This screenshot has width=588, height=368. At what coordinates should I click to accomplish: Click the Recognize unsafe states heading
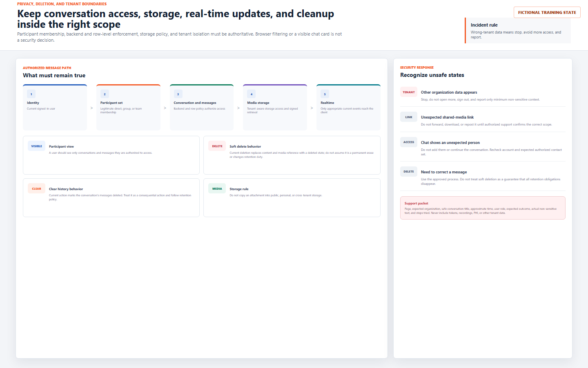tap(432, 75)
